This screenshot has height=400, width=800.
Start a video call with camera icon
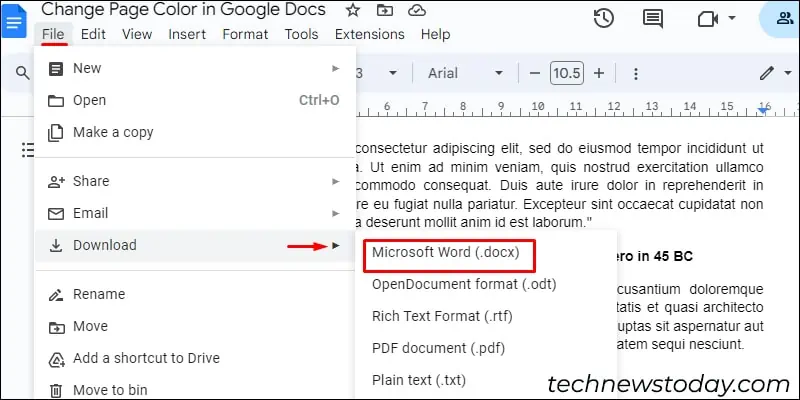coord(708,19)
